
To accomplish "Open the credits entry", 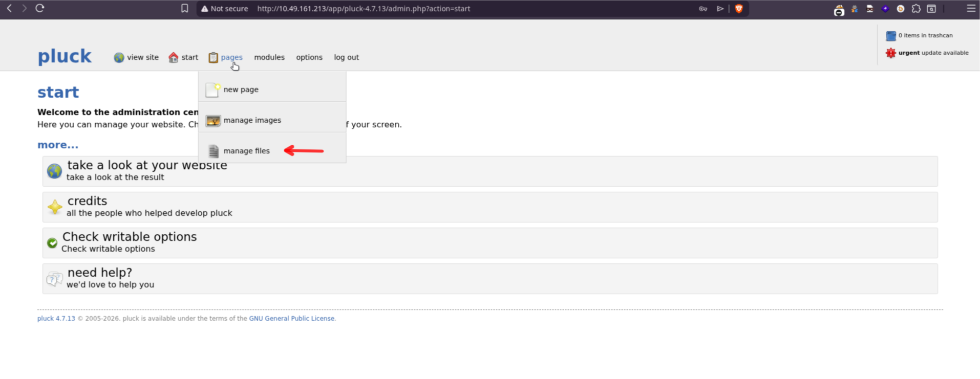I will coord(490,207).
